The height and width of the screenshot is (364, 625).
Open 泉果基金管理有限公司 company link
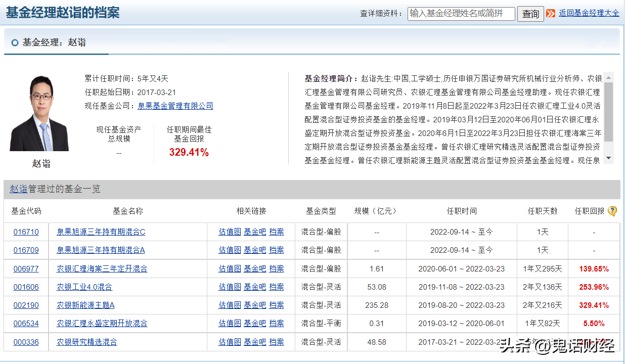[x=175, y=106]
